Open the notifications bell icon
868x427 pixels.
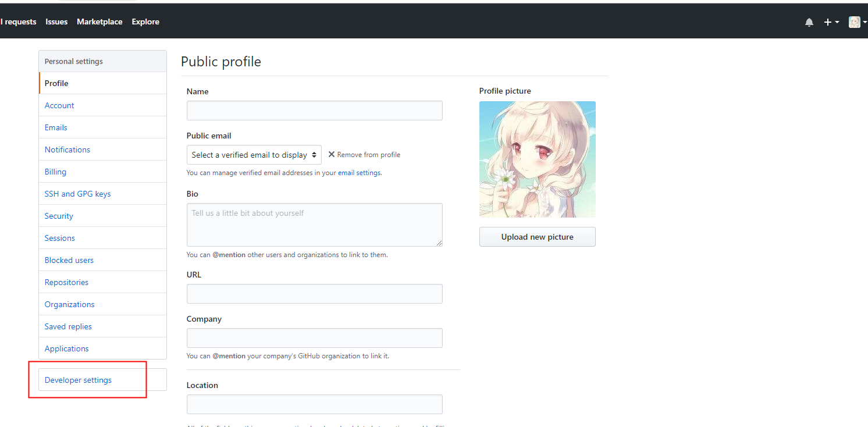click(x=809, y=22)
